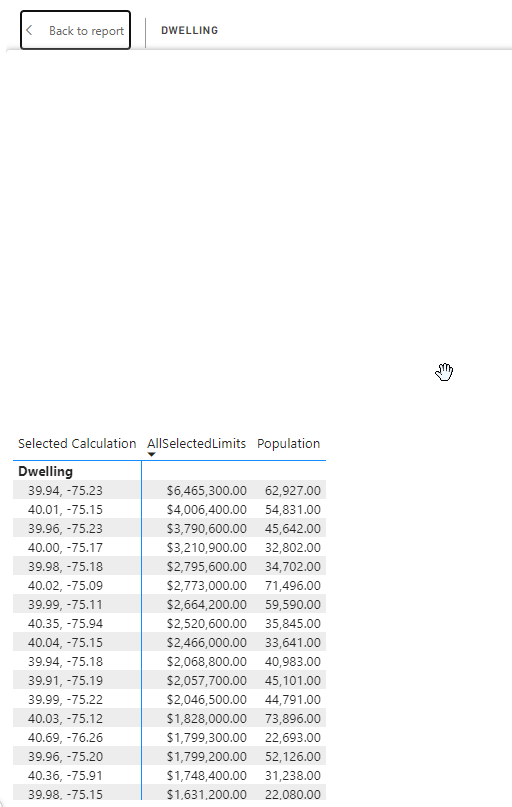Screen dimensions: 512x807
Task: Click population value 44,791.00
Action: pyautogui.click(x=293, y=700)
